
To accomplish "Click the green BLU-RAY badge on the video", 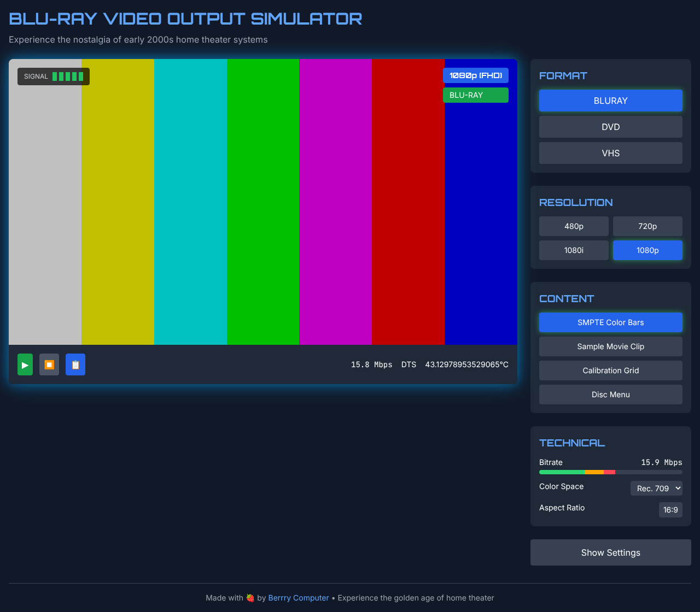I will (475, 95).
